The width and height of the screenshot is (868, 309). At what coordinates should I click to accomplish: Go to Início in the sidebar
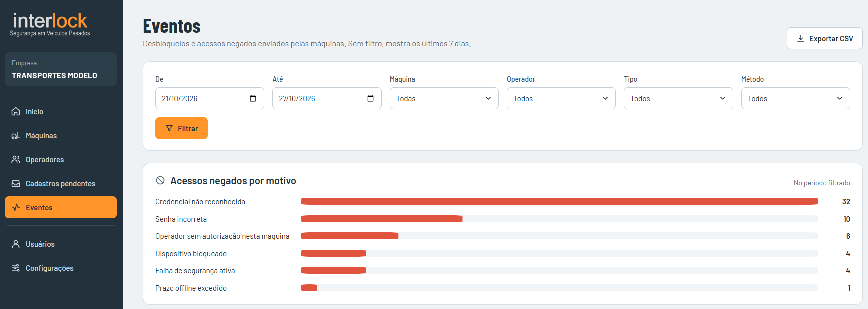(x=61, y=111)
